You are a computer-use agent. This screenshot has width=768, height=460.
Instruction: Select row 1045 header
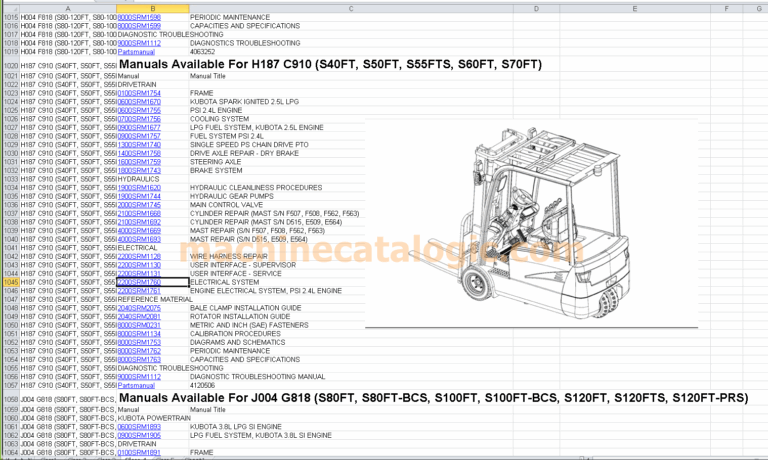point(11,282)
